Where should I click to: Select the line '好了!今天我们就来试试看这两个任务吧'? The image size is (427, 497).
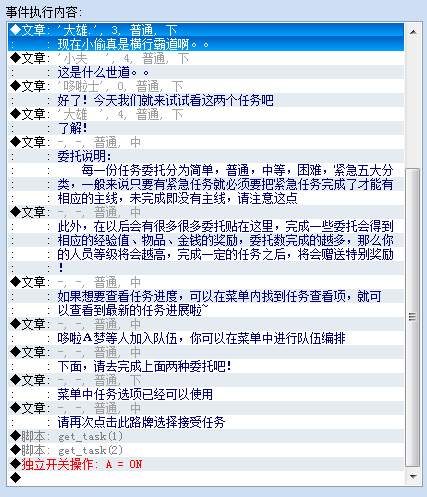(x=206, y=100)
